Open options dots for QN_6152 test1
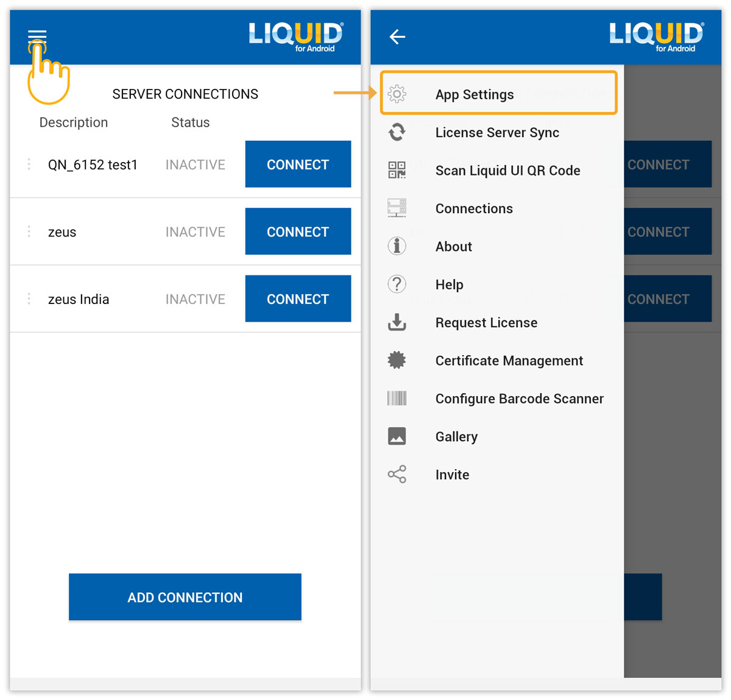Image resolution: width=731 pixels, height=700 pixels. 29,164
